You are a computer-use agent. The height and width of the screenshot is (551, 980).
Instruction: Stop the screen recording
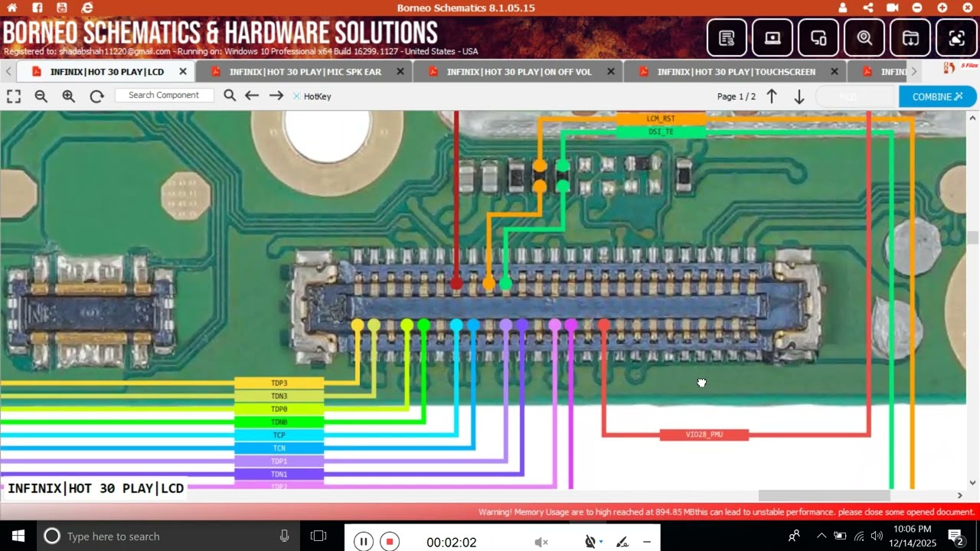pos(390,542)
